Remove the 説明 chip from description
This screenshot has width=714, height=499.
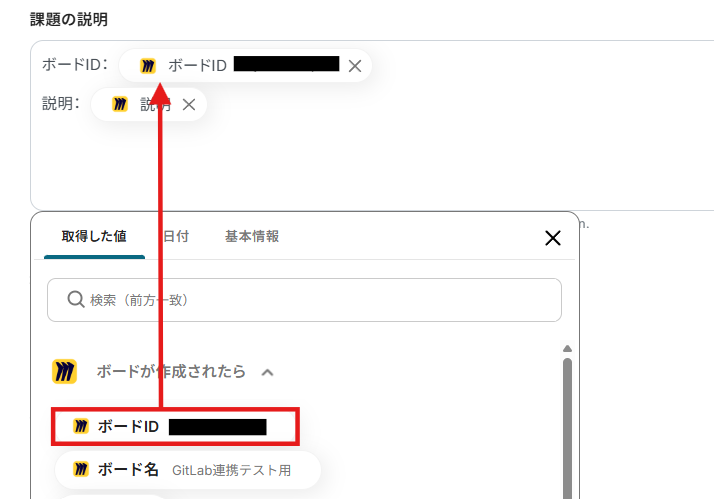coord(189,105)
